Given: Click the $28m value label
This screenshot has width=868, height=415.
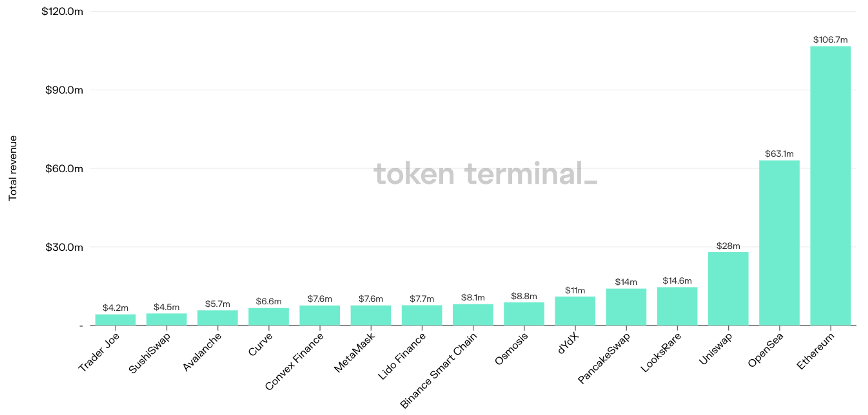Looking at the screenshot, I should pyautogui.click(x=728, y=246).
